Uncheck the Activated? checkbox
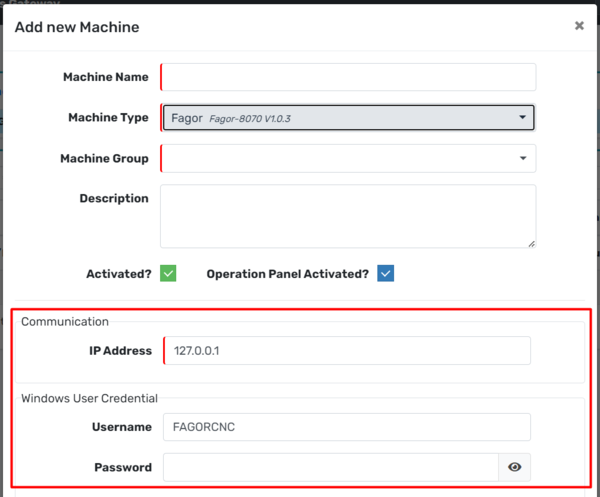Viewport: 600px width, 497px height. click(x=168, y=273)
